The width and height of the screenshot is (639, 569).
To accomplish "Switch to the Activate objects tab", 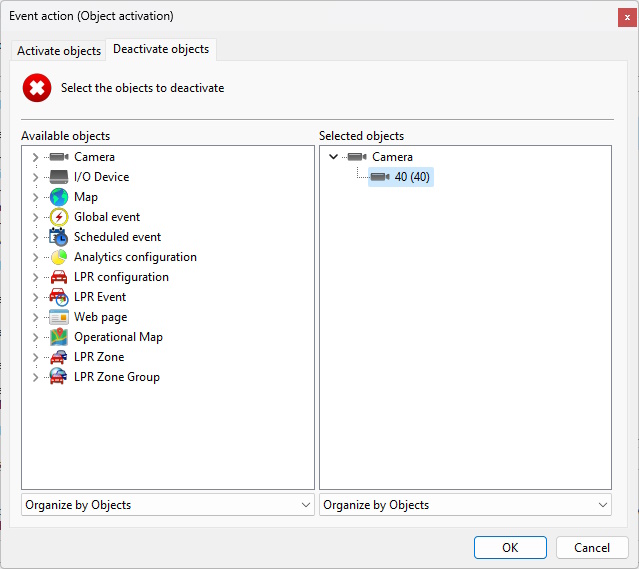I will coord(59,51).
